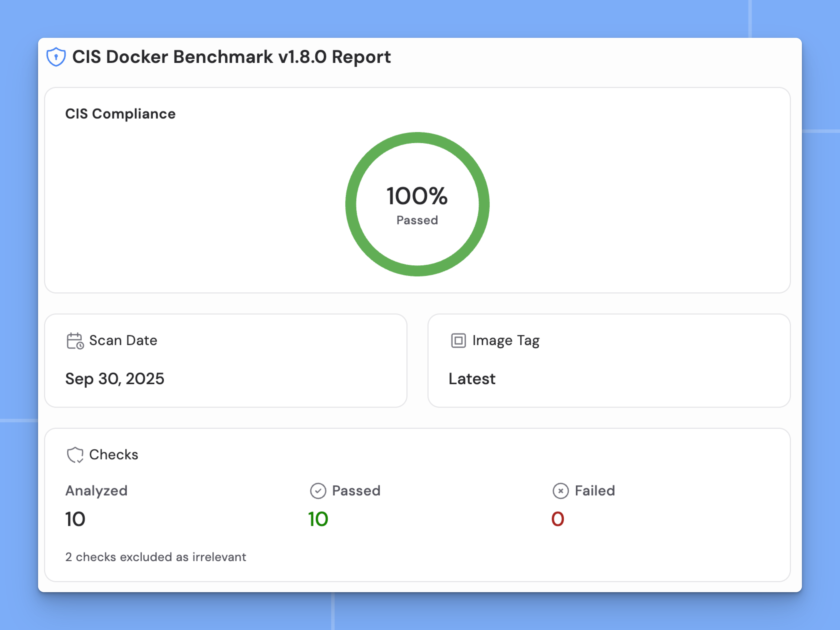Click the Failed x-circle icon
The width and height of the screenshot is (840, 630).
560,491
